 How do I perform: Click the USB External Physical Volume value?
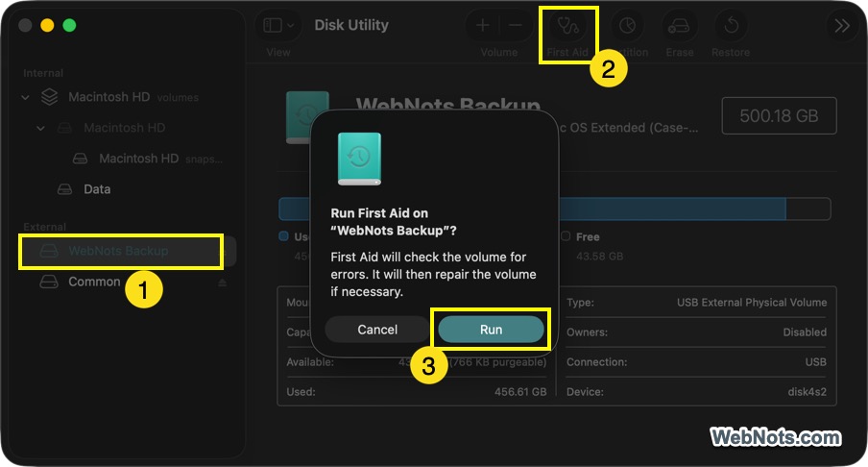[x=751, y=303]
